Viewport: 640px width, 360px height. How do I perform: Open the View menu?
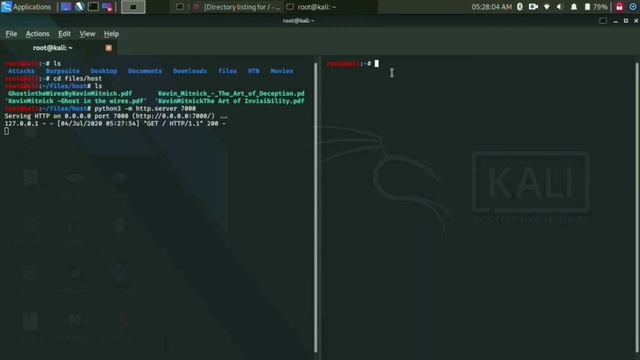pos(87,34)
